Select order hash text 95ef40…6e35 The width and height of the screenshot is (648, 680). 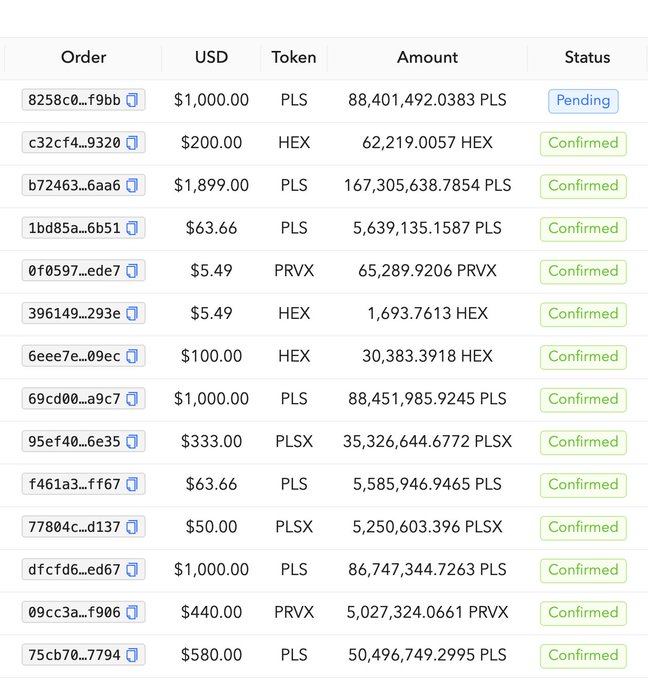click(74, 441)
